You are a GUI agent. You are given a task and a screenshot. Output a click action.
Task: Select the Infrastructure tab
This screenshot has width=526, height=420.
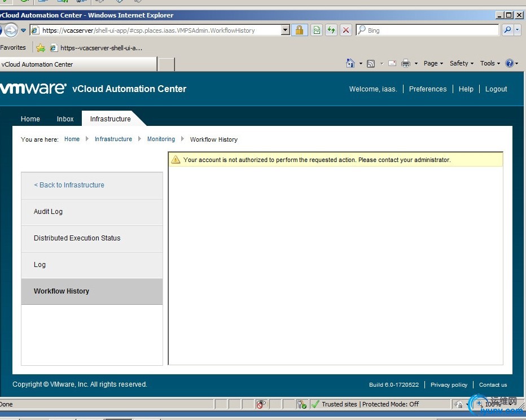111,119
